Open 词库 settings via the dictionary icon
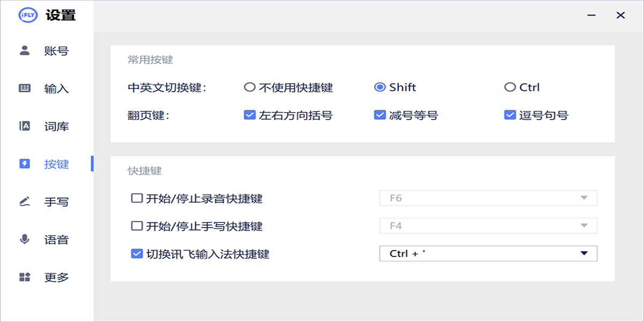Image resolution: width=644 pixels, height=322 pixels. pyautogui.click(x=24, y=126)
